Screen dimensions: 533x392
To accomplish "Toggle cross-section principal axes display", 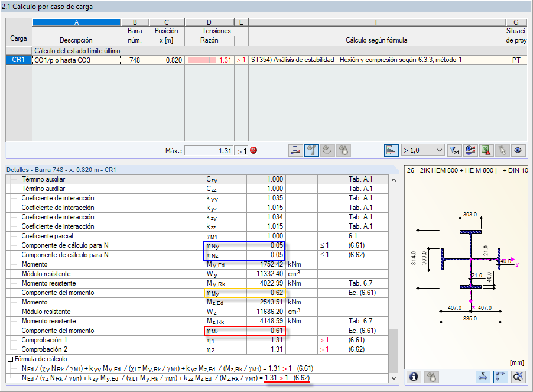I will click(502, 376).
